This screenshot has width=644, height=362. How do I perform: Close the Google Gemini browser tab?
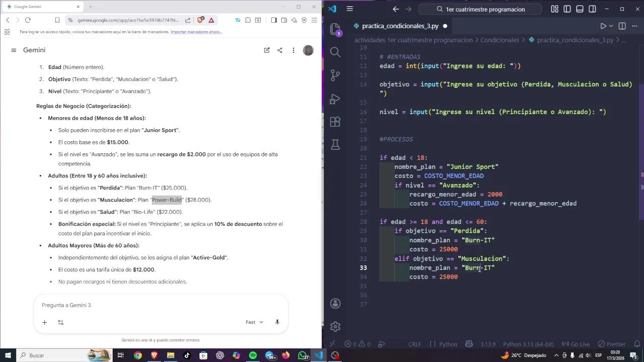78,7
